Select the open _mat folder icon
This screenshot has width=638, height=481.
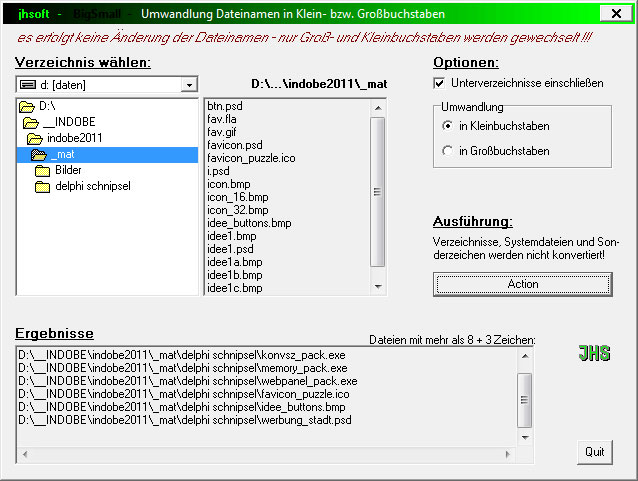[x=39, y=155]
